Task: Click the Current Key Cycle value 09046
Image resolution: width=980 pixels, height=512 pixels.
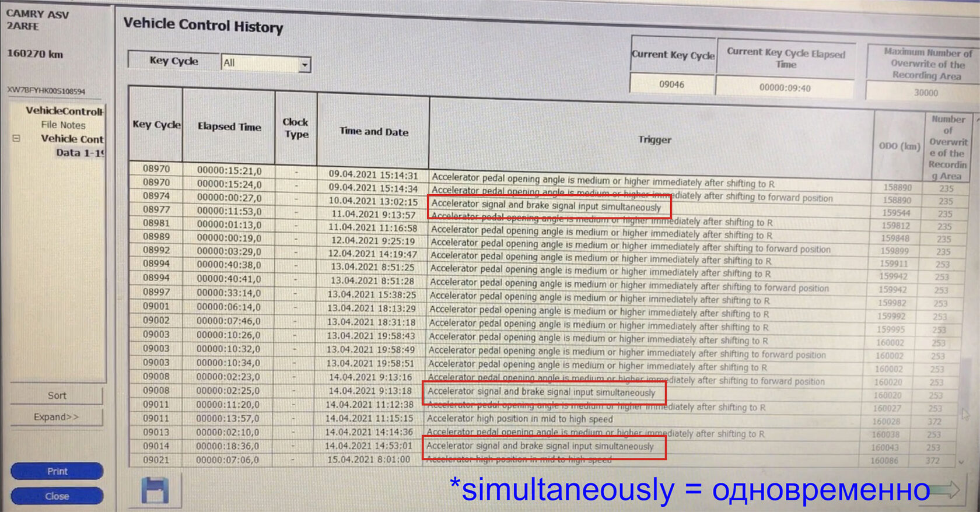Action: coord(671,85)
